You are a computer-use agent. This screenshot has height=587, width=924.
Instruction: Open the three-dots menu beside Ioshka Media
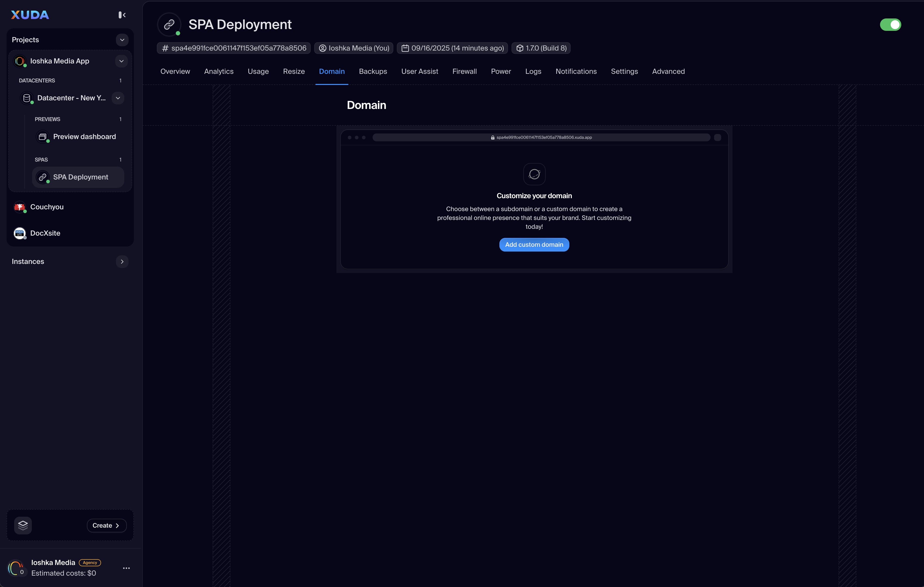126,568
